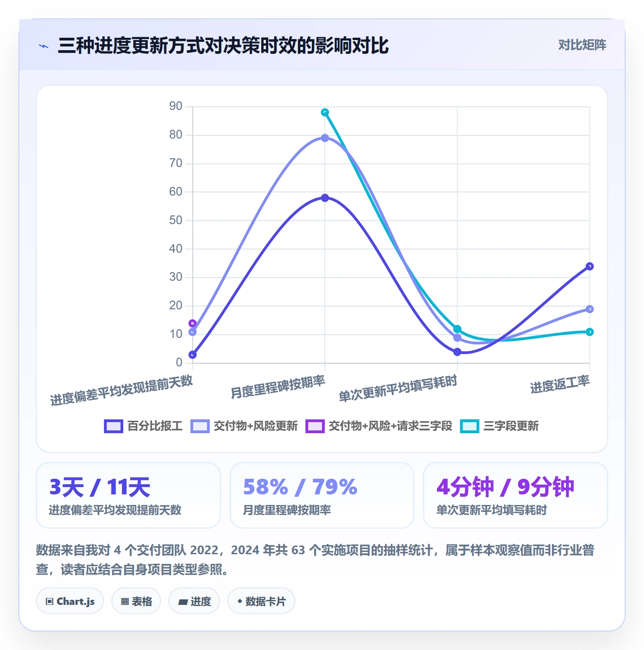Click the 3天 / 11天 stat card value

tap(100, 487)
